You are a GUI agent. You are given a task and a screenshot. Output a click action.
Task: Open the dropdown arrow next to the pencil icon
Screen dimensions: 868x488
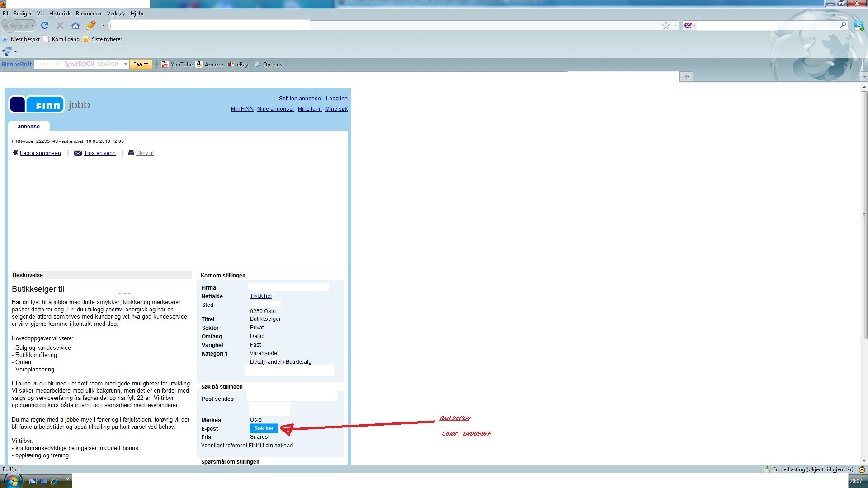point(103,25)
